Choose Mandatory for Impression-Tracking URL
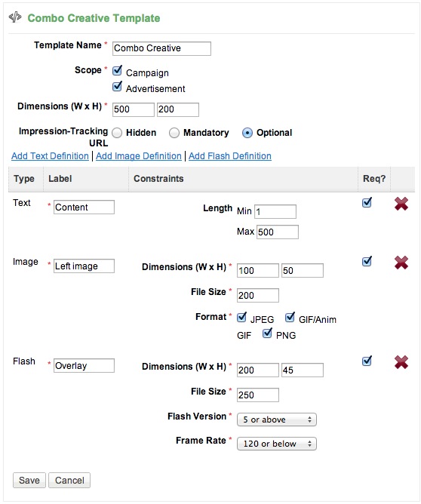421x504 pixels. tap(174, 133)
